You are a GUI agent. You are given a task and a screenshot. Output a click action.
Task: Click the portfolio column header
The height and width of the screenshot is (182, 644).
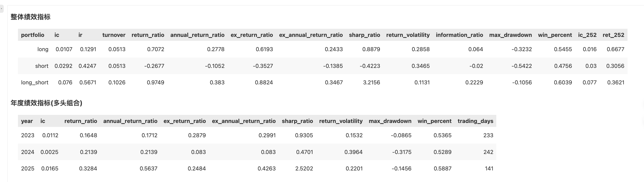point(32,35)
